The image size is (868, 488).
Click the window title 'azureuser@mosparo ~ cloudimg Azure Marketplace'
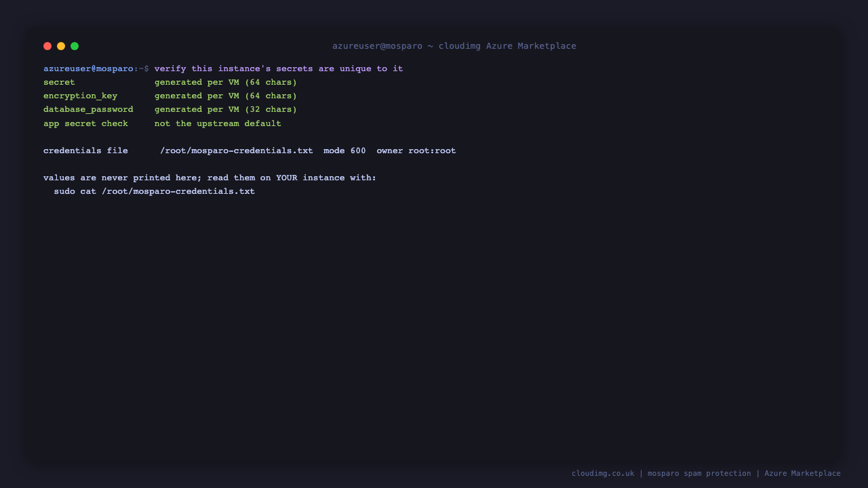pos(454,46)
